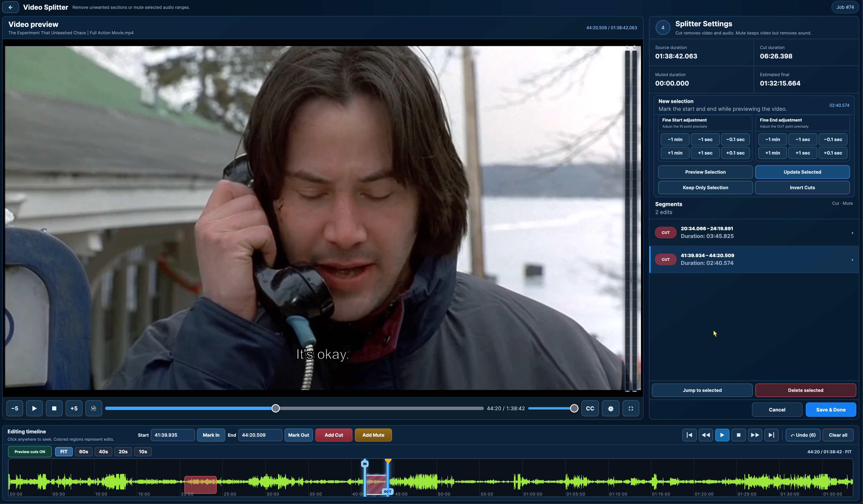This screenshot has width=863, height=504.
Task: Toggle closed captions with CC button
Action: point(590,408)
